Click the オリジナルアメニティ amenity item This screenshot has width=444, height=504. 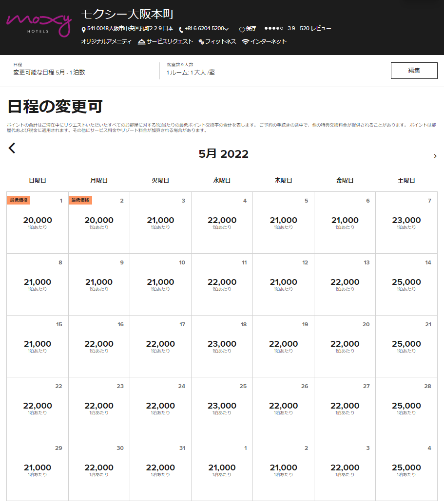[106, 42]
